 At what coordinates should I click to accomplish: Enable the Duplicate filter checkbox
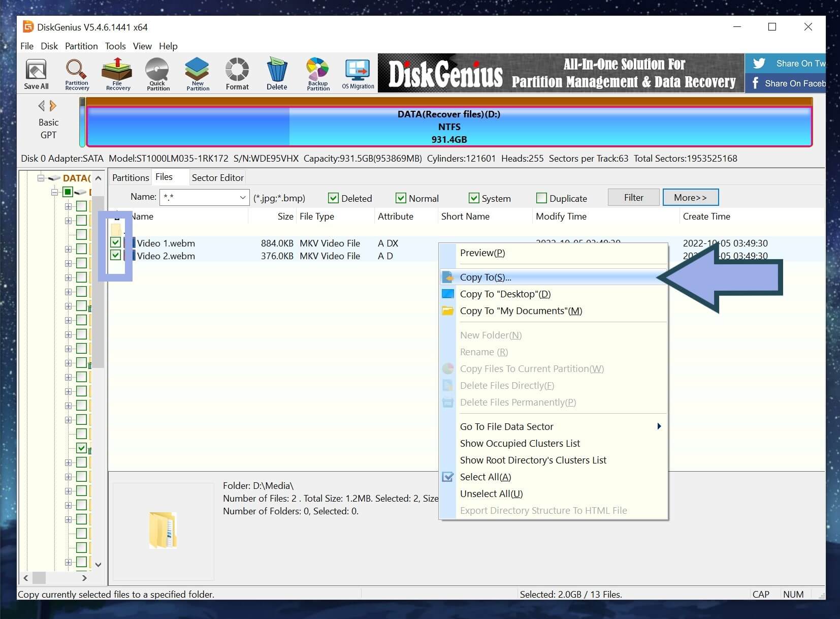point(541,198)
